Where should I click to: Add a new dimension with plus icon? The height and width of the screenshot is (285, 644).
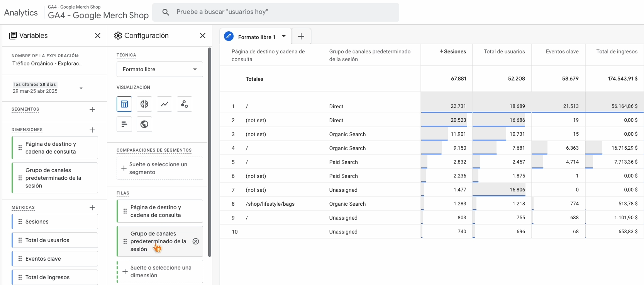pyautogui.click(x=92, y=130)
